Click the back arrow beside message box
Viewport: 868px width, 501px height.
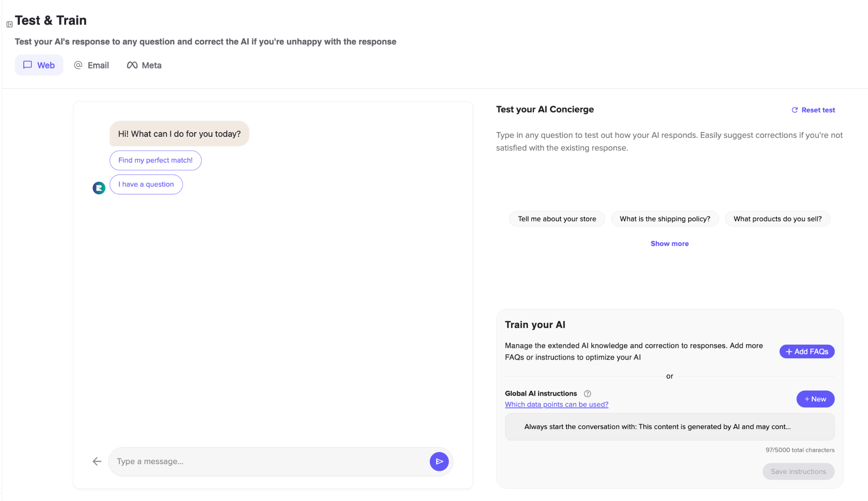[x=97, y=462]
